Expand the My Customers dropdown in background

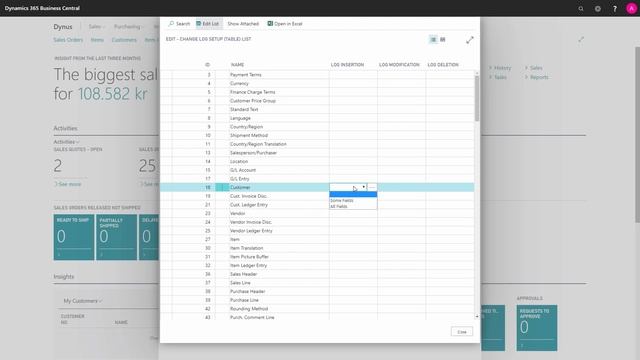click(x=83, y=301)
